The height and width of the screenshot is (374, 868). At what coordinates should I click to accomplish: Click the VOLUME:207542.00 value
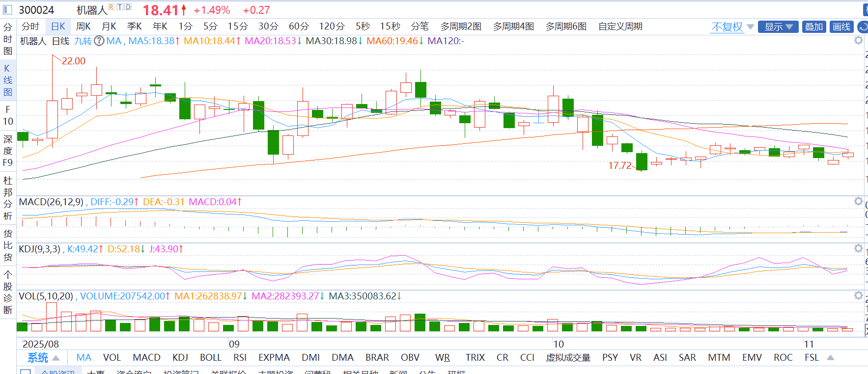click(125, 296)
